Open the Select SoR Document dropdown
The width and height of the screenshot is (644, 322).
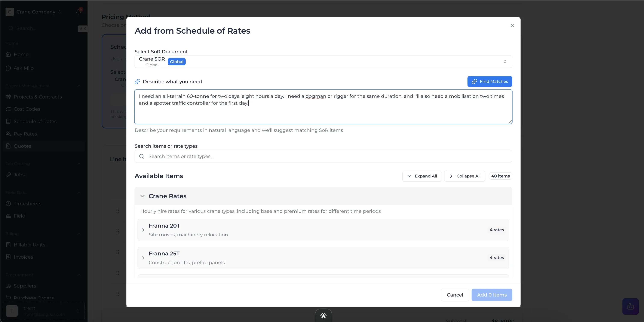pos(323,62)
